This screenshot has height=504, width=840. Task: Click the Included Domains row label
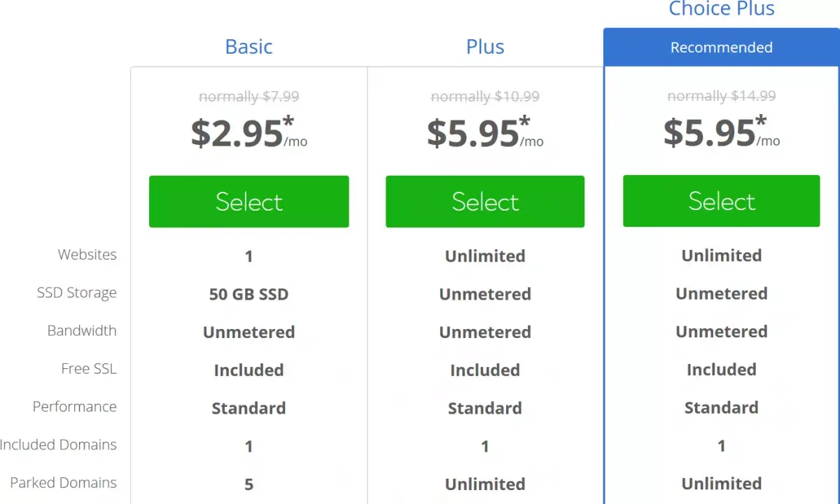(x=59, y=444)
